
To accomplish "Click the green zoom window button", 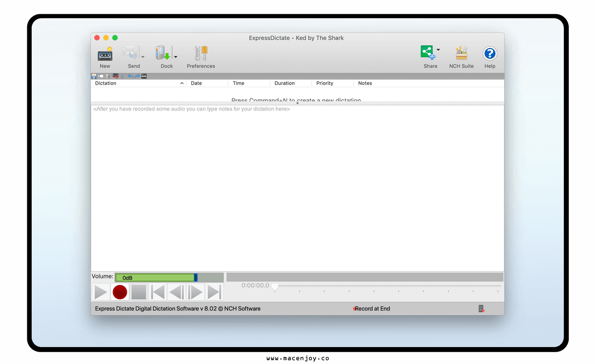I will pos(115,38).
